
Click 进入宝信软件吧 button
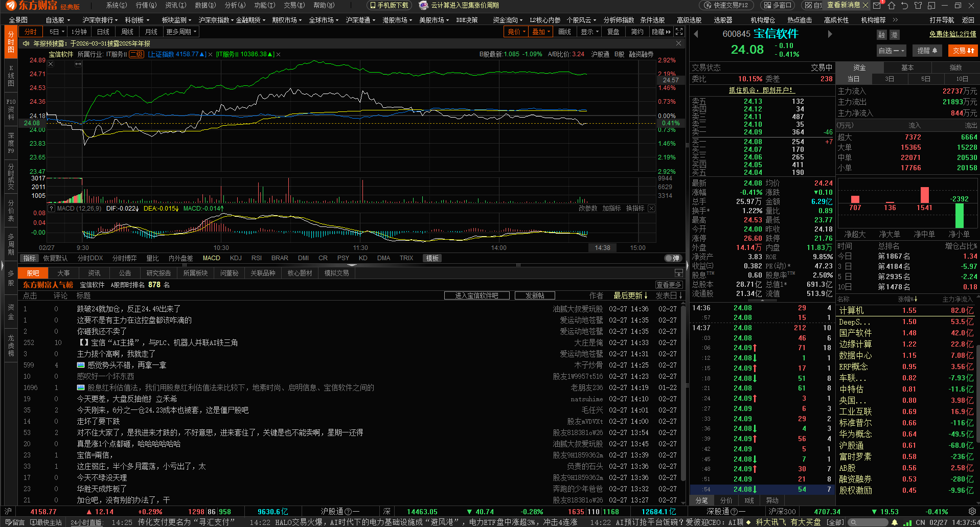(476, 295)
